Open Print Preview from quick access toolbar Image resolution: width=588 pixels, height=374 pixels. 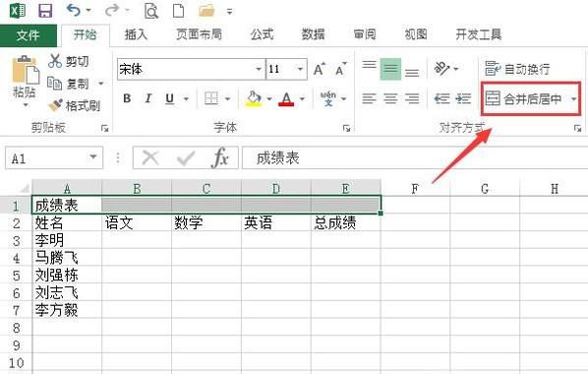point(151,11)
